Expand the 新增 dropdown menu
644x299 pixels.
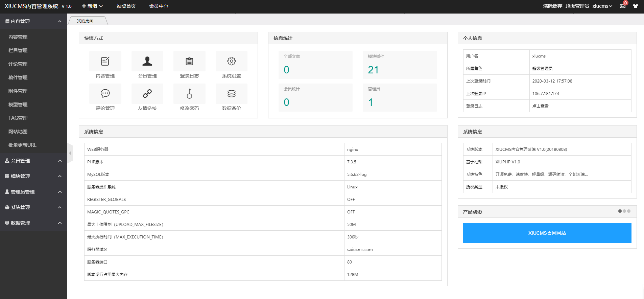92,6
